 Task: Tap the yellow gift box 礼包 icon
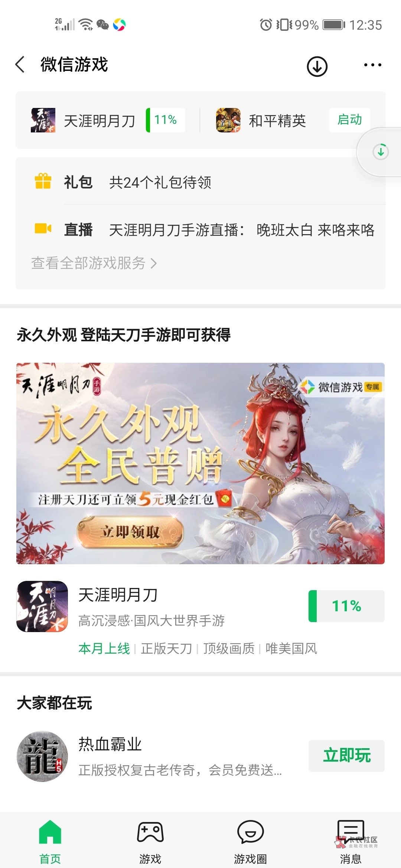[43, 181]
